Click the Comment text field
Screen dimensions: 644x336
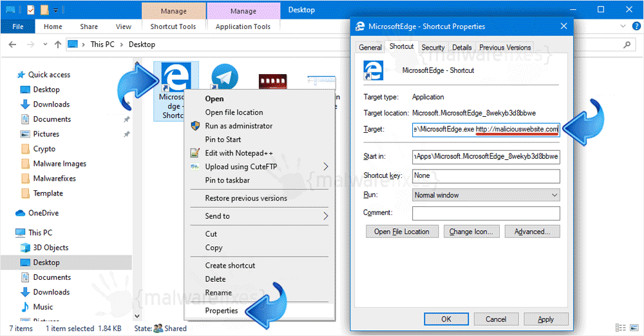click(x=486, y=213)
